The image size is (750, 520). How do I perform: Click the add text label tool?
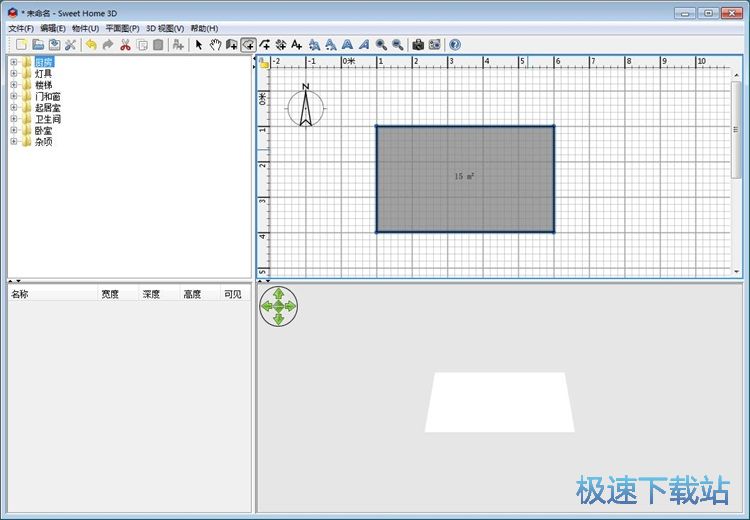pos(296,45)
